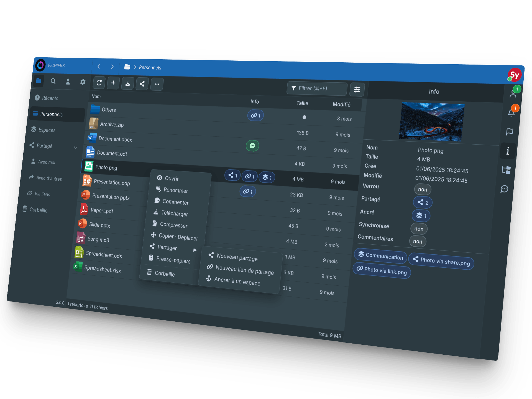Click the Filtrer input field

317,88
